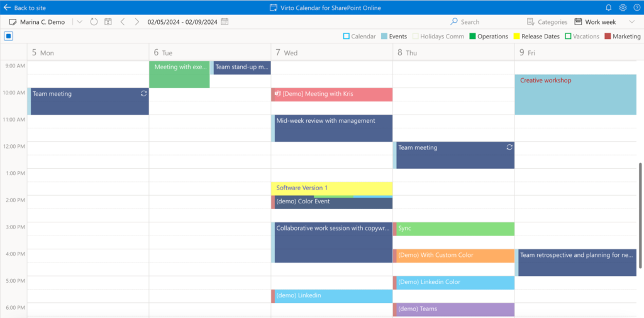This screenshot has height=318, width=644.
Task: Click the Marina C. Demo calendar name
Action: click(42, 22)
